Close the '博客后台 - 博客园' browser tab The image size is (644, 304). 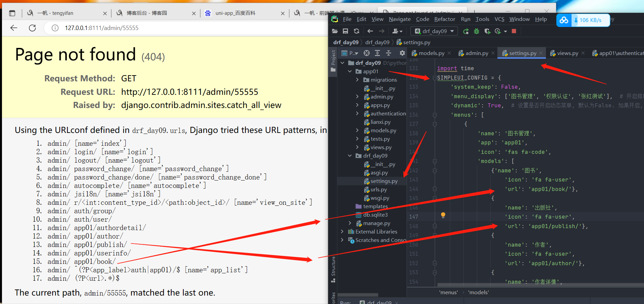[194, 13]
